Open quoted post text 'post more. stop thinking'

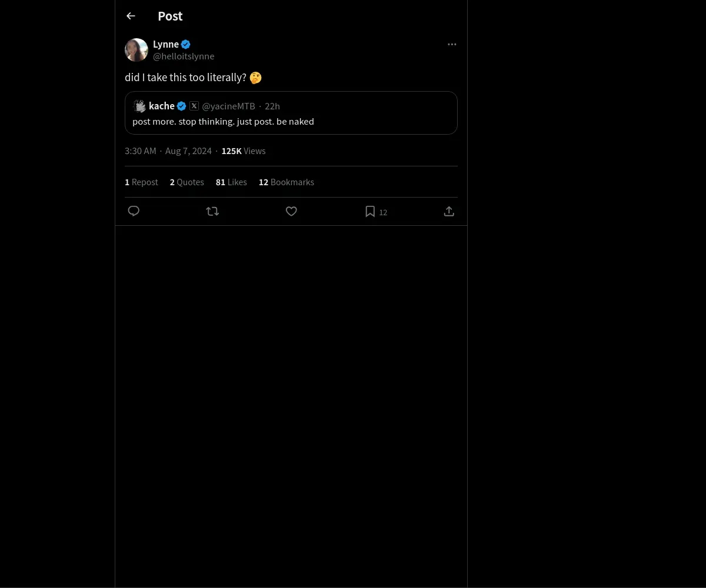[x=223, y=122]
